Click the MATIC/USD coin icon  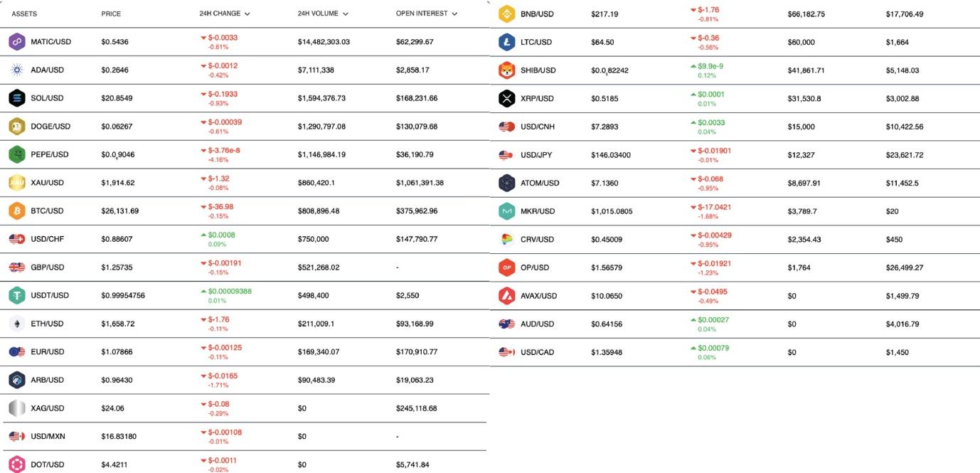(x=17, y=42)
